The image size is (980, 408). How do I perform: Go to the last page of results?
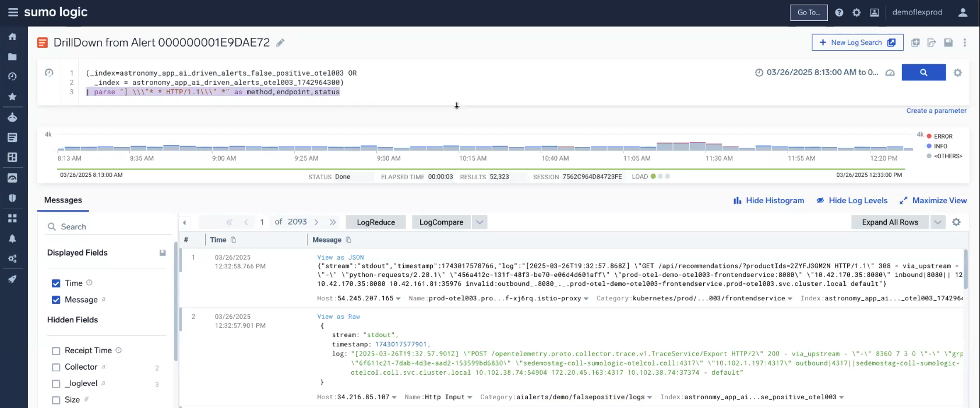click(x=333, y=222)
